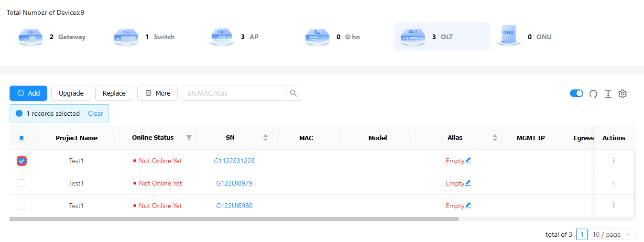This screenshot has width=644, height=242.
Task: Open the 10 / page dropdown
Action: click(612, 234)
